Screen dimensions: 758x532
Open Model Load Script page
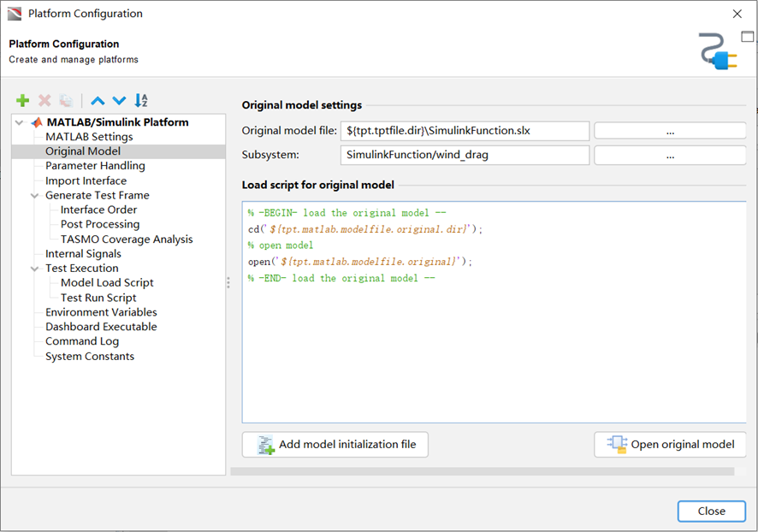tap(107, 282)
